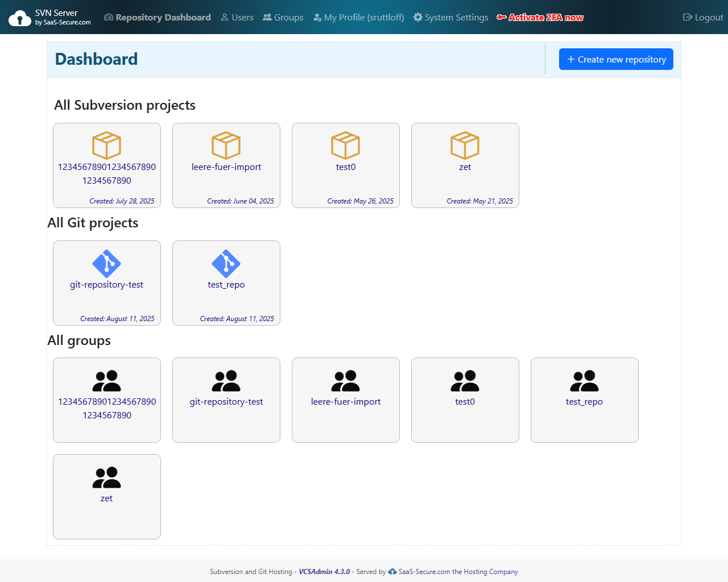Open the leere-fuer-import group people icon
The image size is (728, 582).
346,381
